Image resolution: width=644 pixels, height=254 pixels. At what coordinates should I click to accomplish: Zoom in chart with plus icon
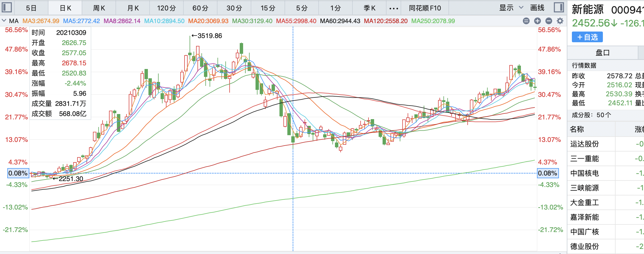click(x=537, y=21)
